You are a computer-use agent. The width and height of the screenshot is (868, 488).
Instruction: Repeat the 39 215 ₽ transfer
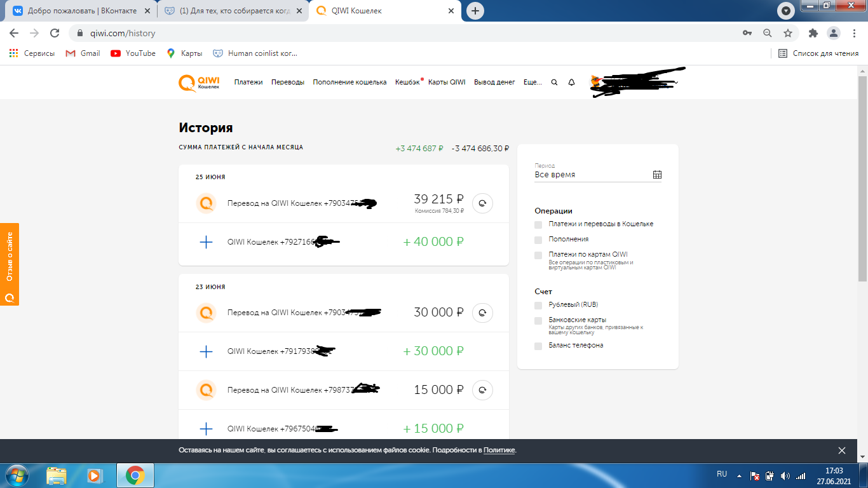[482, 203]
